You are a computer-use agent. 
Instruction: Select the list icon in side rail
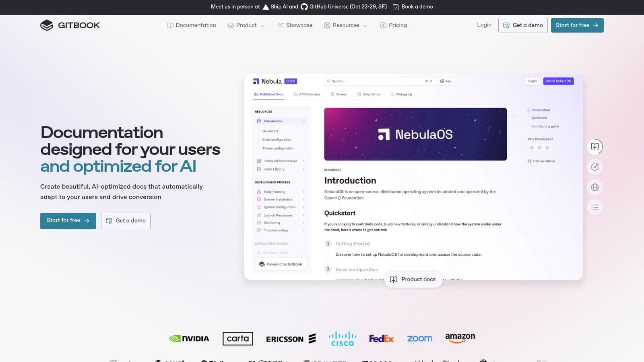[x=595, y=208]
